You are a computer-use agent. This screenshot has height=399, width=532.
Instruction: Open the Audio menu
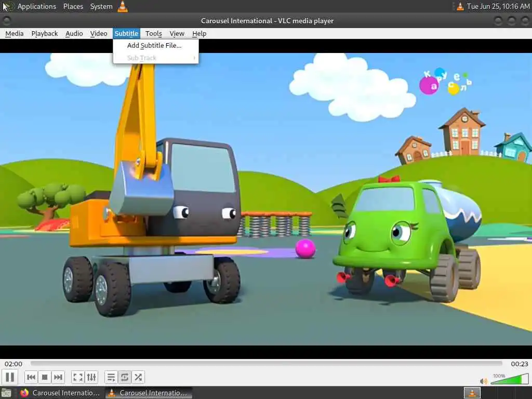[x=74, y=34]
